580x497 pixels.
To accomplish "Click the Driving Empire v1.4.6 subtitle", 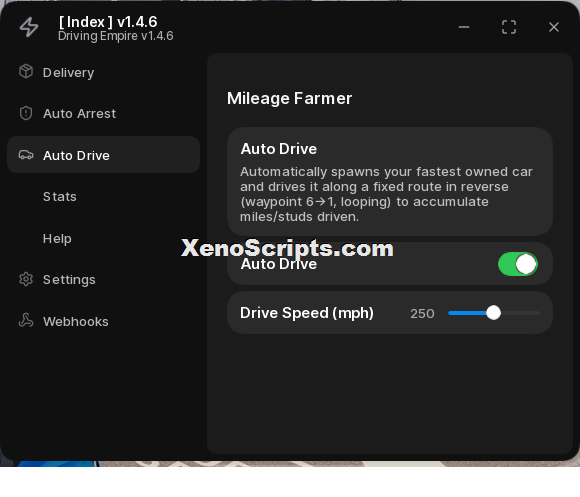I will pyautogui.click(x=115, y=36).
